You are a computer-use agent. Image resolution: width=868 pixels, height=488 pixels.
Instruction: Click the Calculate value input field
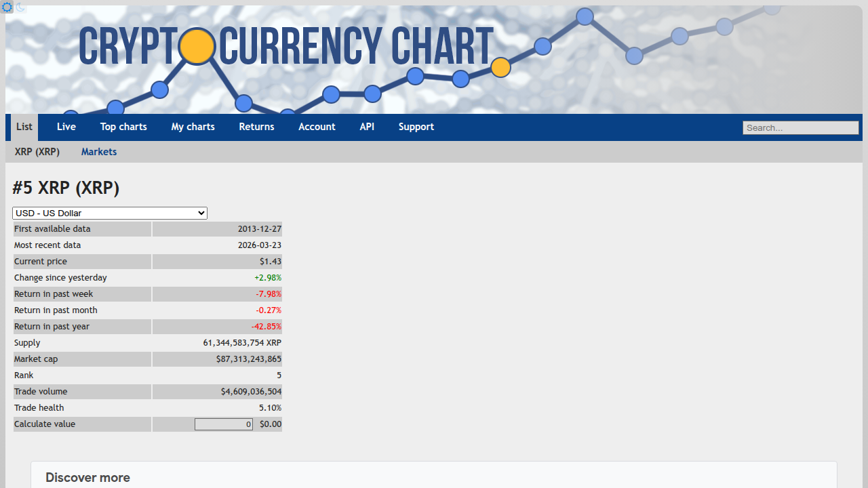(x=223, y=424)
